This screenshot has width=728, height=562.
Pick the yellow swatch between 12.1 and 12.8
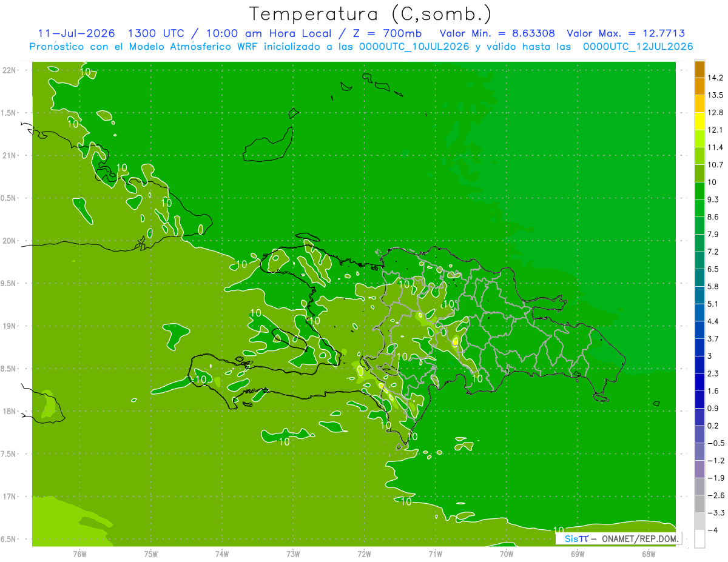tap(699, 121)
